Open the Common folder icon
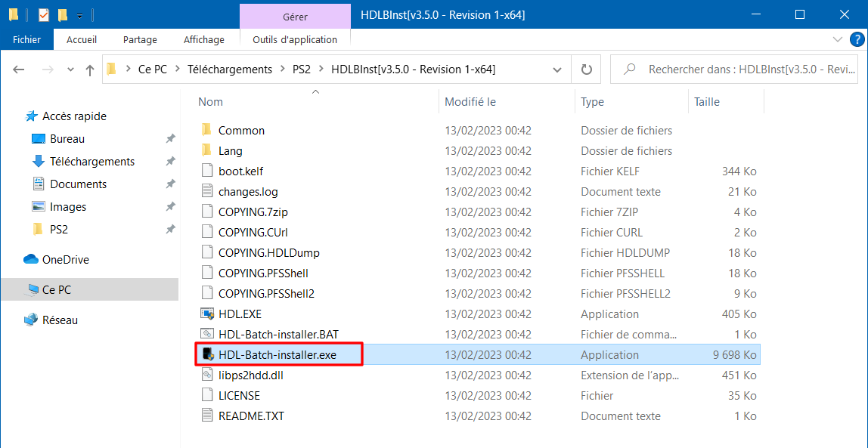 [x=206, y=131]
